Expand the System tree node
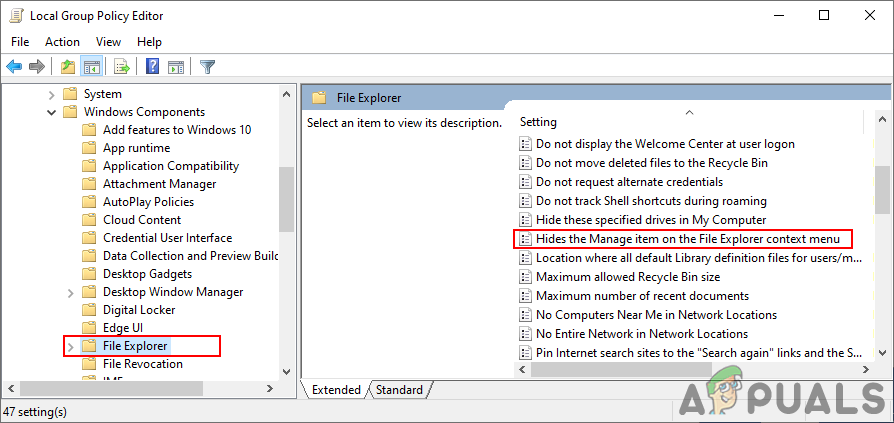Screen dimensions: 894x423 click(51, 94)
